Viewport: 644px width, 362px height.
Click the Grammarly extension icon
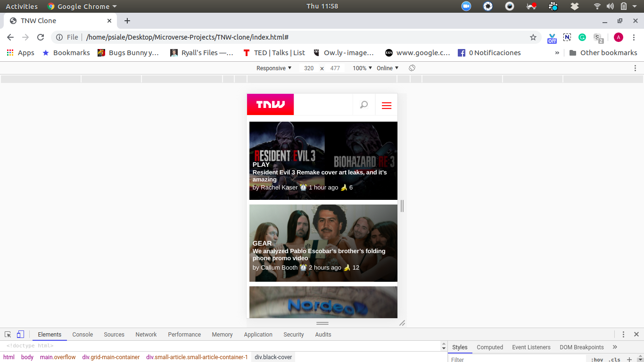pos(582,37)
